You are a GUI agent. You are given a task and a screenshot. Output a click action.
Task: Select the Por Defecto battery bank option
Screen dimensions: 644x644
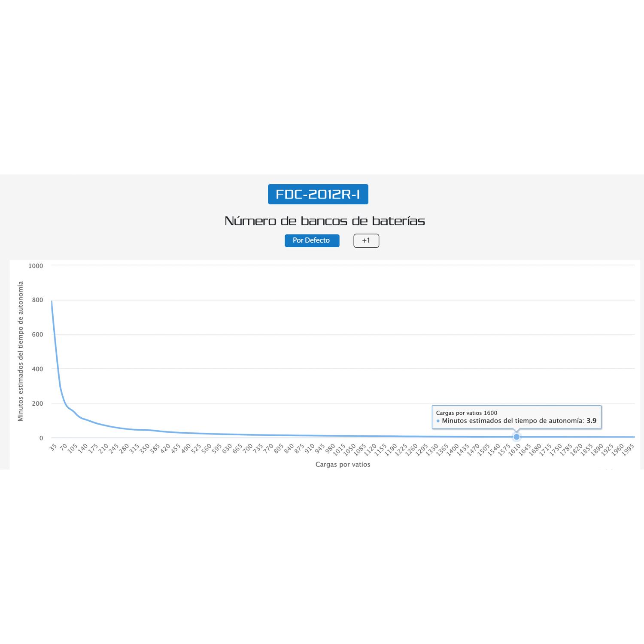(x=312, y=240)
